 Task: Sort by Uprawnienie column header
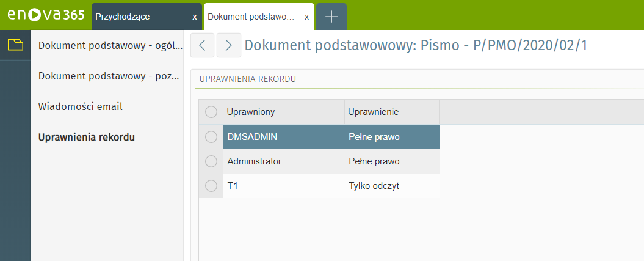pyautogui.click(x=391, y=112)
